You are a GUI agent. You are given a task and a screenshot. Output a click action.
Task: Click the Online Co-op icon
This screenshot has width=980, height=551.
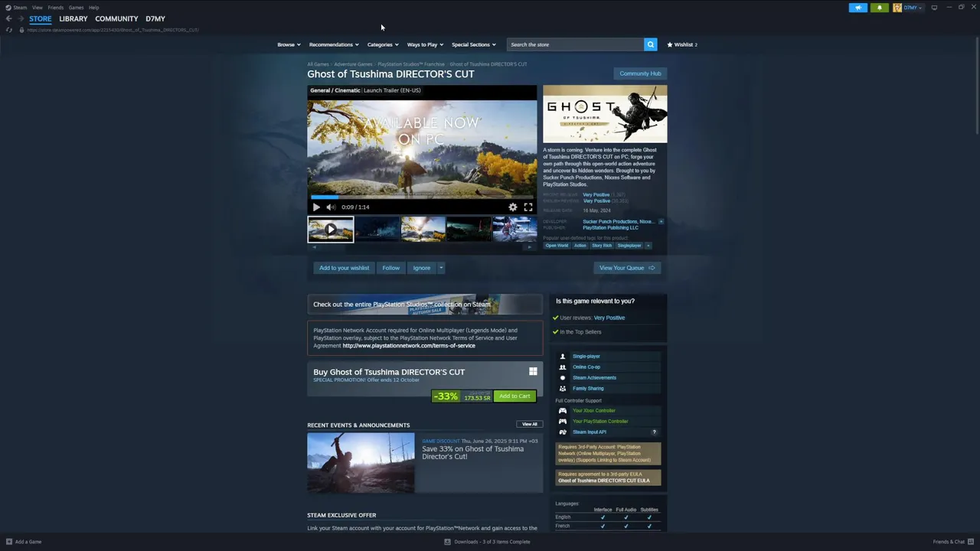coord(563,367)
